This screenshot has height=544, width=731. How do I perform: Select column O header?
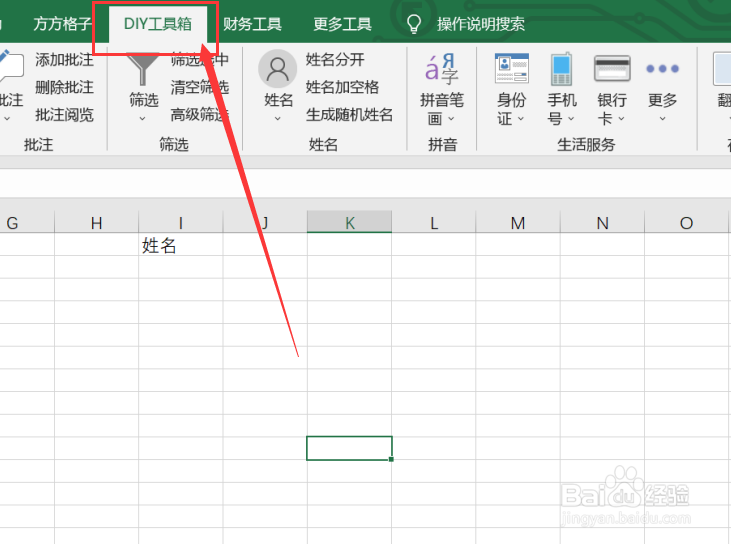pos(686,223)
